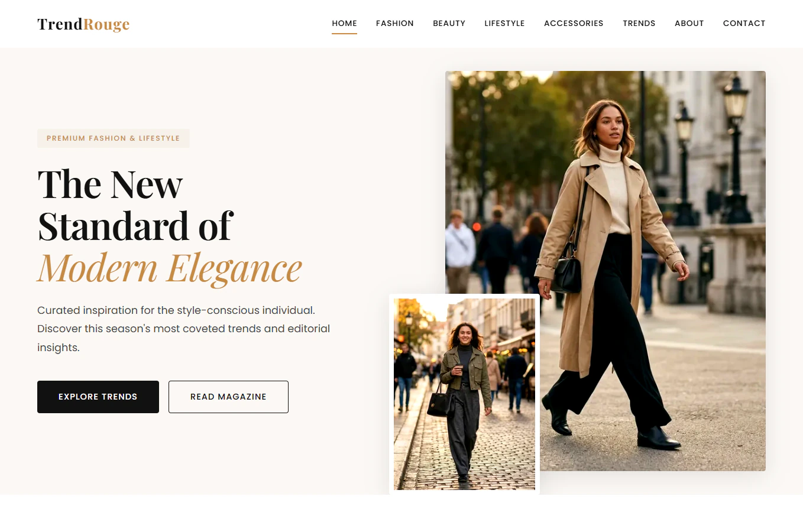Navigate to Lifestyle
Image resolution: width=803 pixels, height=532 pixels.
coord(504,24)
